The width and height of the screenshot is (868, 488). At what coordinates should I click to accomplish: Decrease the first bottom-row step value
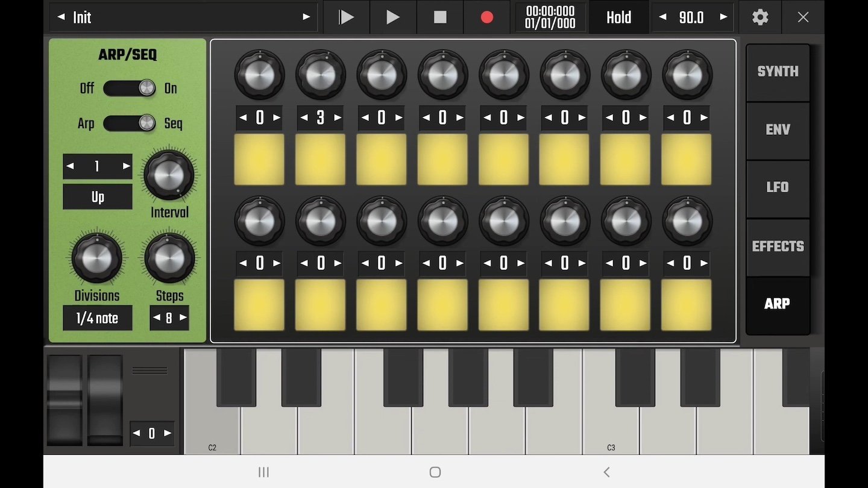coord(243,263)
